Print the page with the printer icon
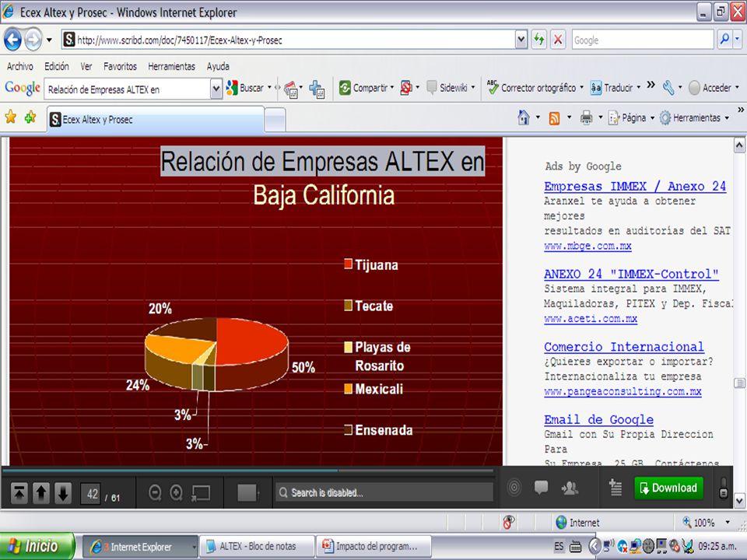747x560 pixels. 586,117
